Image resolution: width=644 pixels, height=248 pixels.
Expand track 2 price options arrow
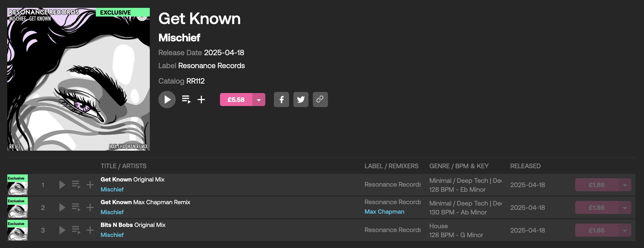click(625, 208)
